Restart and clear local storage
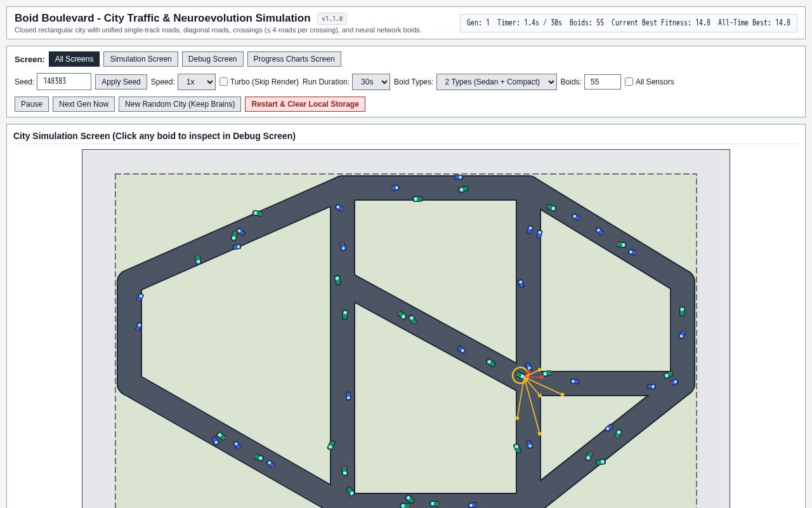The height and width of the screenshot is (508, 812). [305, 104]
